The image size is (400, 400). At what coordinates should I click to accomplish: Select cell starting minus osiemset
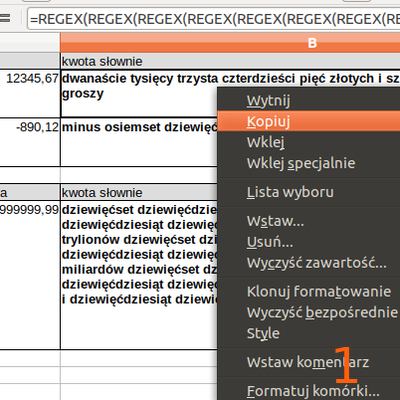[139, 142]
